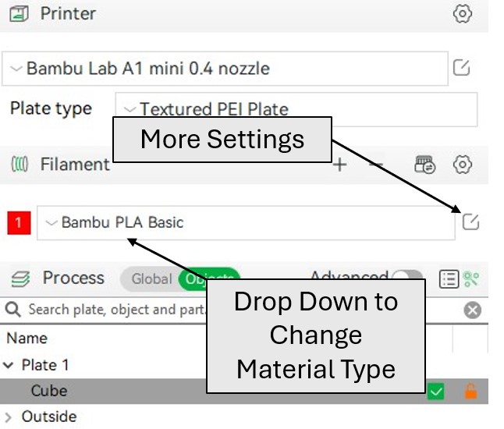Expand the Outside tree item
504x429 pixels.
tap(9, 417)
